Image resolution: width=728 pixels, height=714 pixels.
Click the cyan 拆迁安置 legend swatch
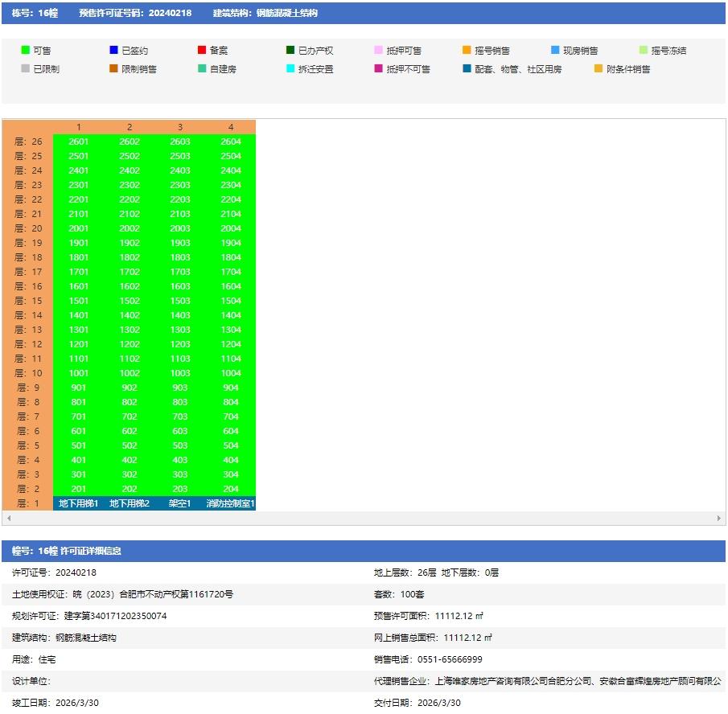click(x=290, y=68)
